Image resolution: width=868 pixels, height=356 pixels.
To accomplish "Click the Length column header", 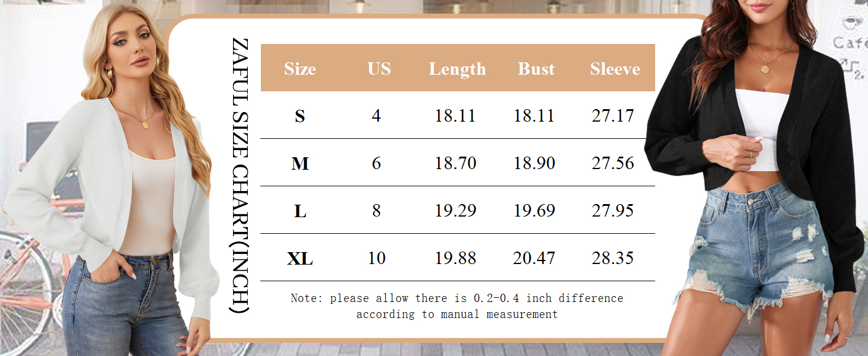I will click(x=457, y=69).
